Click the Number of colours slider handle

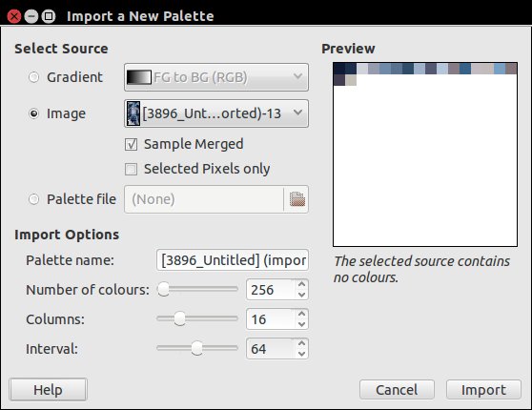coord(164,289)
